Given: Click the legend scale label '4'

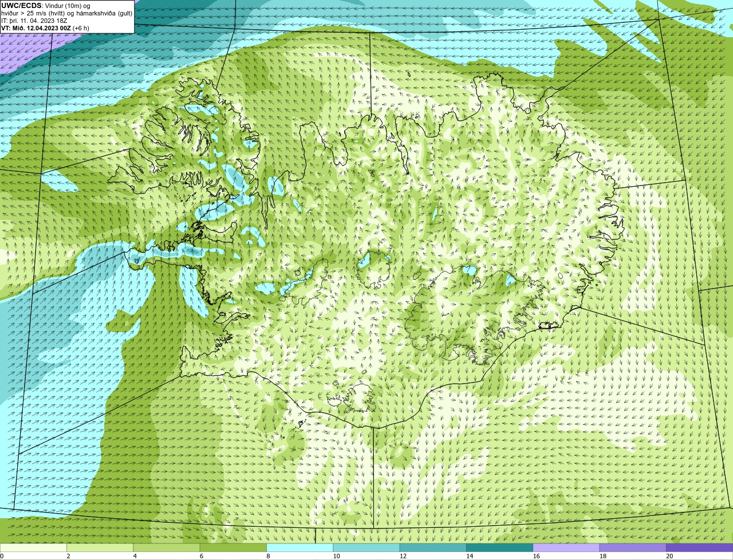Looking at the screenshot, I should (x=135, y=556).
